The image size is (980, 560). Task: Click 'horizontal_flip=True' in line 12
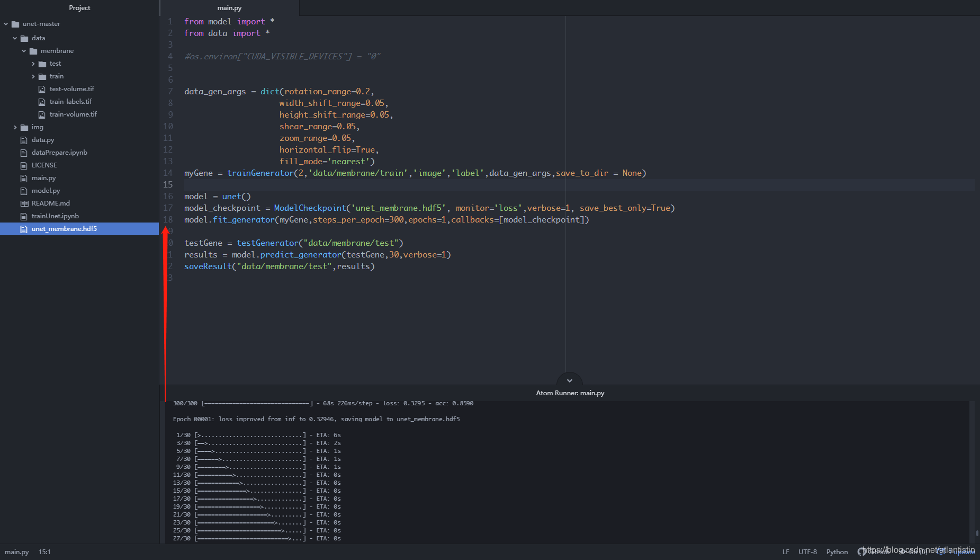327,150
